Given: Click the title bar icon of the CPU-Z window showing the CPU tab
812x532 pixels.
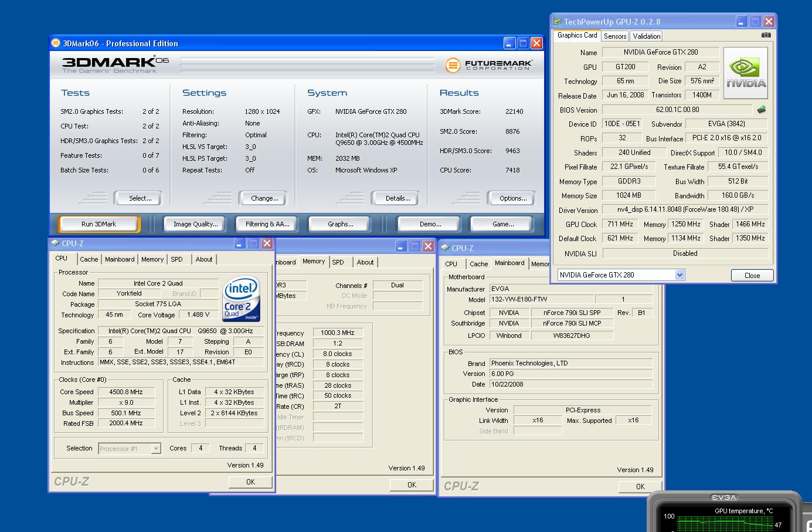Looking at the screenshot, I should point(55,243).
